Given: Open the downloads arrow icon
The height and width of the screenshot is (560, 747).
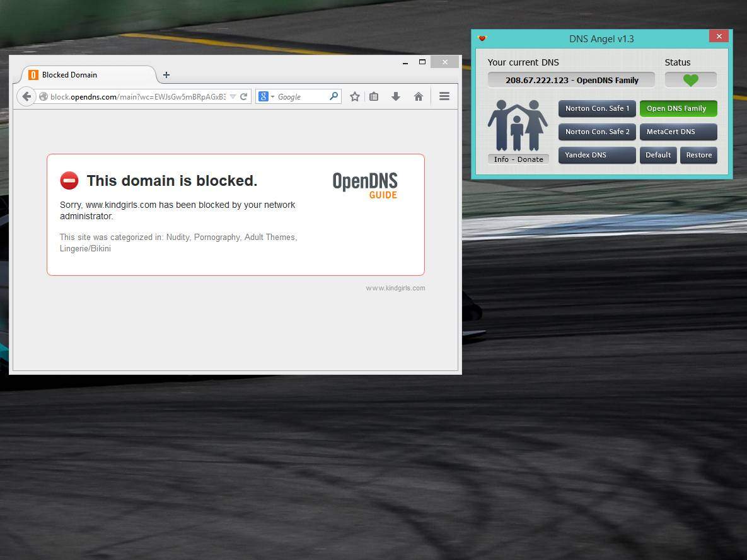Looking at the screenshot, I should [x=396, y=96].
